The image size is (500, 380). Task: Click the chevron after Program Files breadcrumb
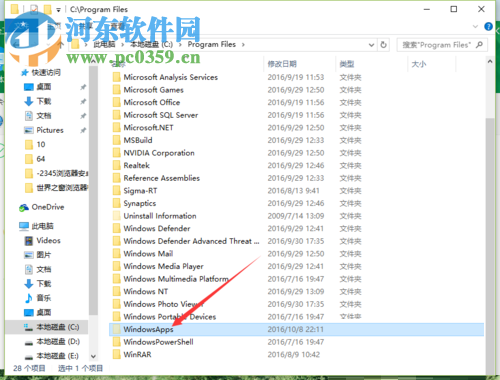pyautogui.click(x=243, y=45)
